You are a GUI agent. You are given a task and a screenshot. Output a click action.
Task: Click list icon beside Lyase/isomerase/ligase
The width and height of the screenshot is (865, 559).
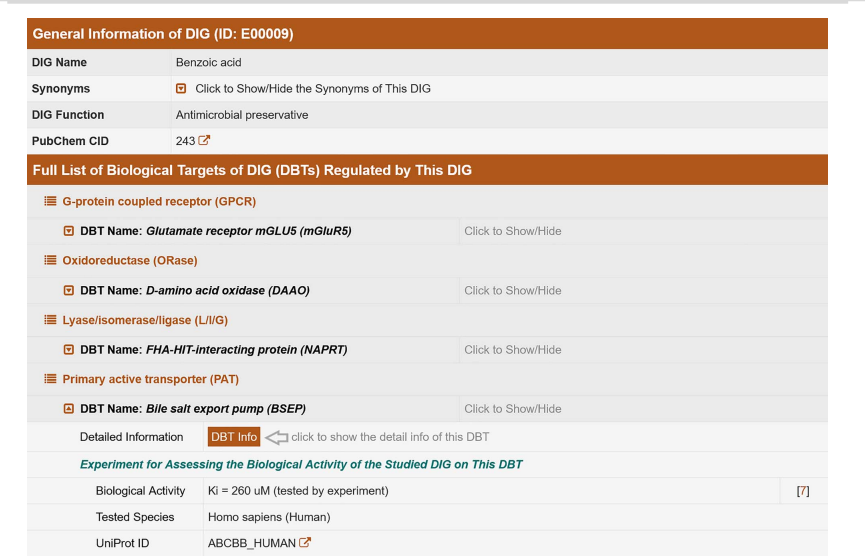[x=50, y=320]
